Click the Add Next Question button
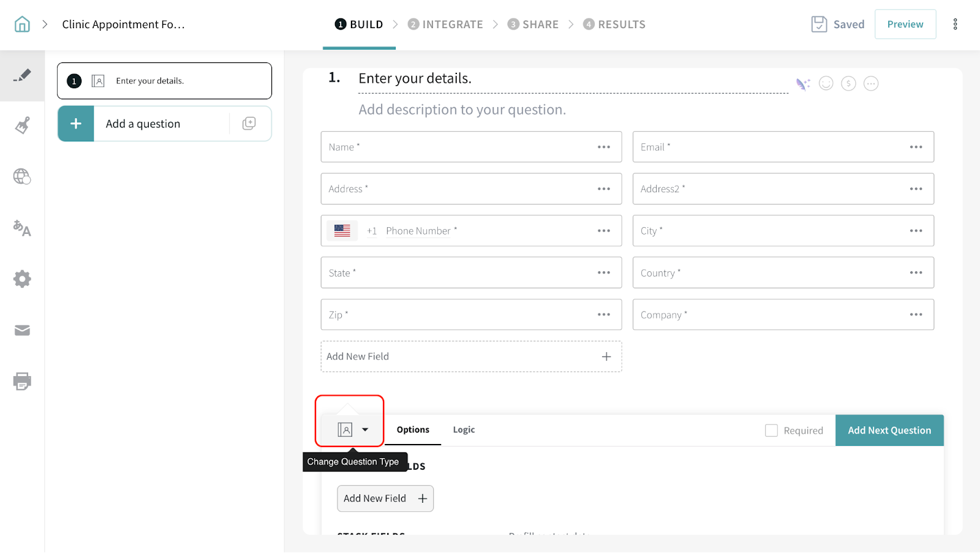Image resolution: width=980 pixels, height=553 pixels. (x=889, y=431)
